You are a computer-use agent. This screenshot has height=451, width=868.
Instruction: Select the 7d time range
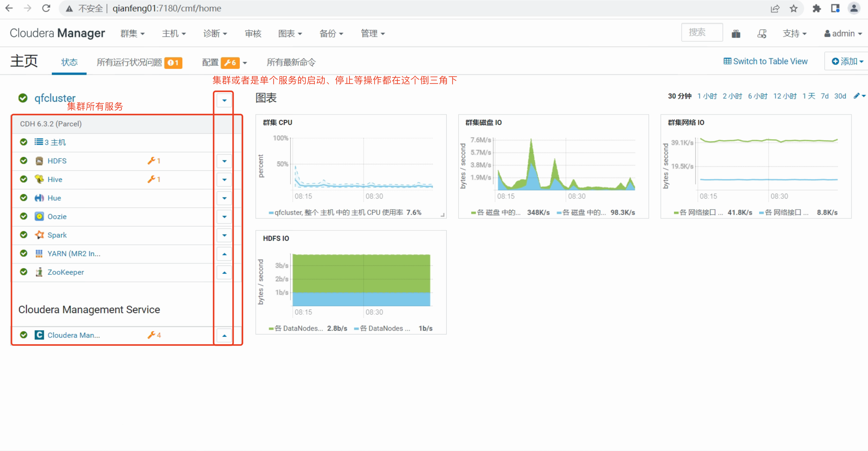pos(825,96)
